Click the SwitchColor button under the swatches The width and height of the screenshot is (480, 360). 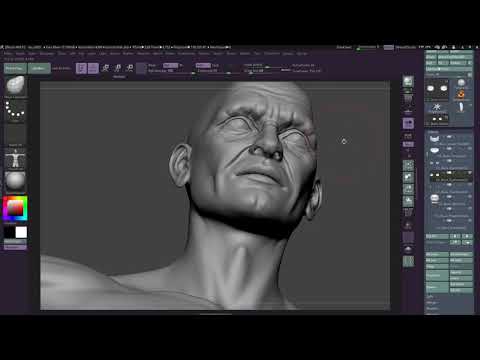tap(15, 241)
